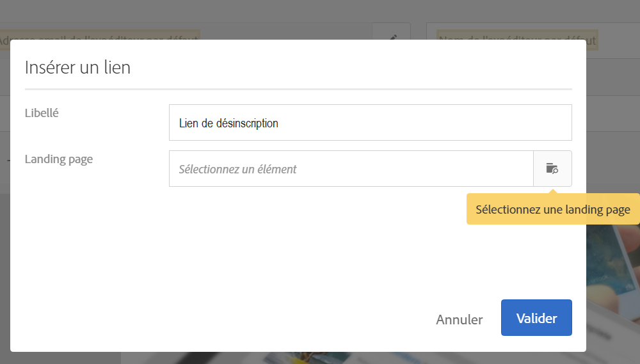
Task: Click the divider line under the dialog title
Action: tap(298, 89)
